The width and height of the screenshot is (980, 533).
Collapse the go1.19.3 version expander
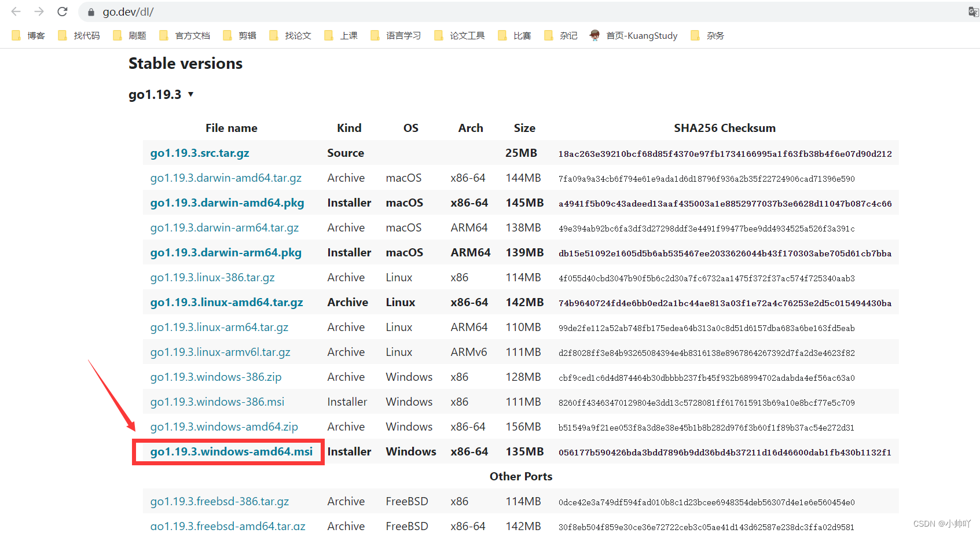tap(161, 94)
